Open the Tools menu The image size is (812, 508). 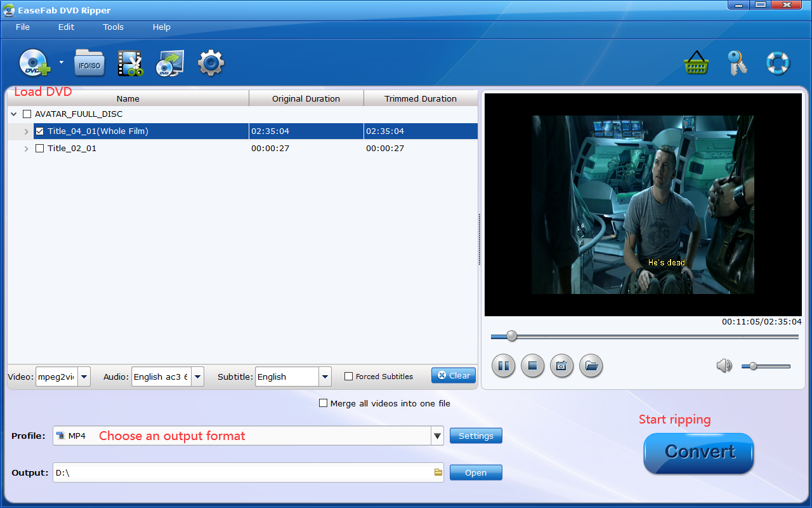tap(113, 27)
